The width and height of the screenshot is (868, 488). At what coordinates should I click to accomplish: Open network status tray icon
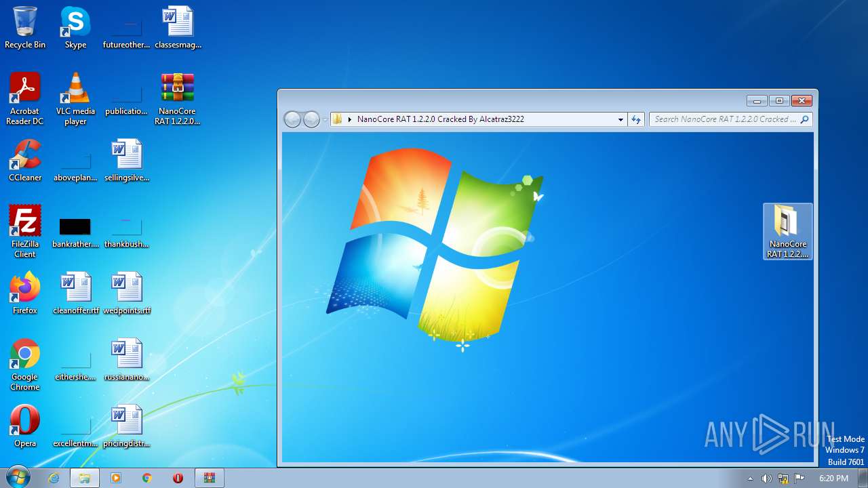pyautogui.click(x=783, y=479)
